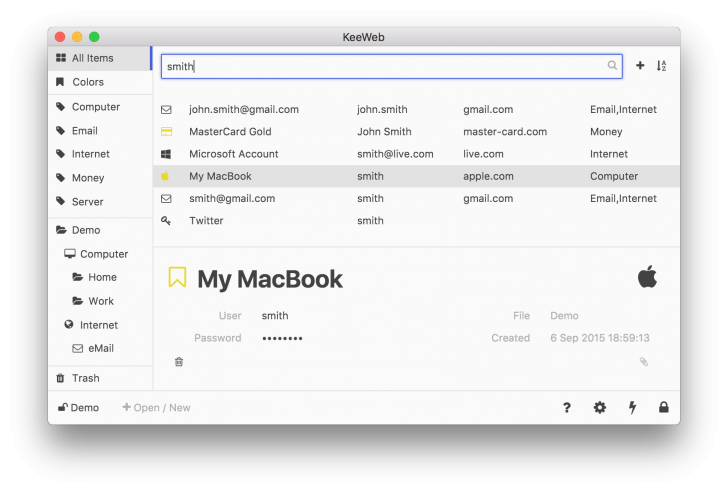This screenshot has width=728, height=493.
Task: Click the Created date 6 Sep 2015
Action: pos(600,338)
